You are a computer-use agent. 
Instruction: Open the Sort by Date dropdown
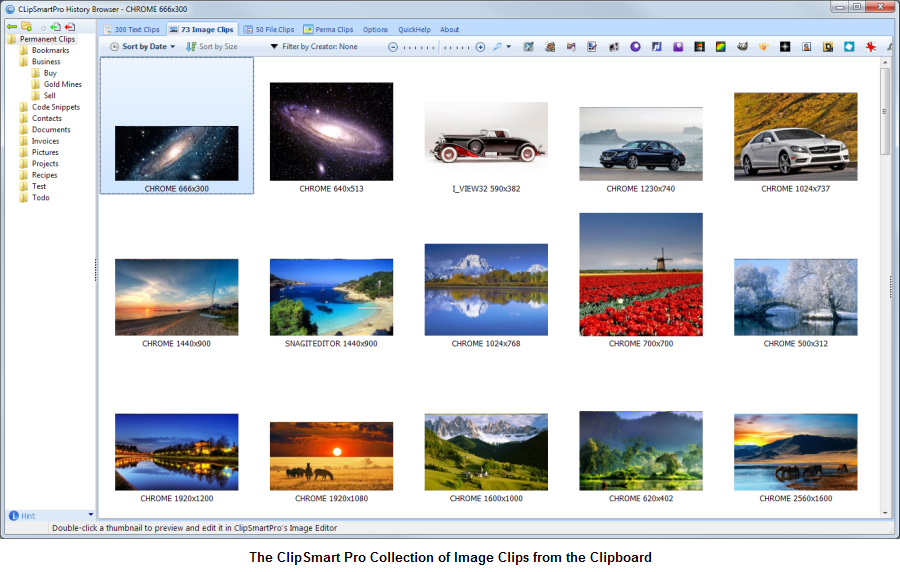[142, 47]
